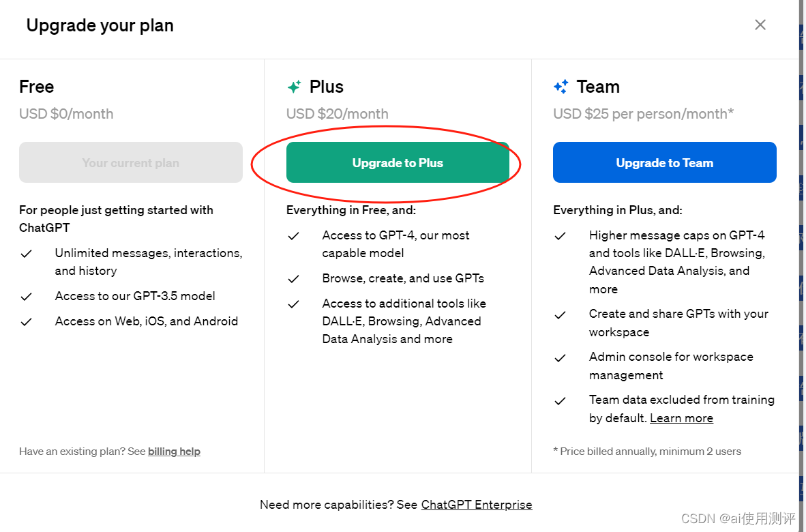
Task: Click checkmark next to DALL·E additional tools
Action: click(x=294, y=304)
